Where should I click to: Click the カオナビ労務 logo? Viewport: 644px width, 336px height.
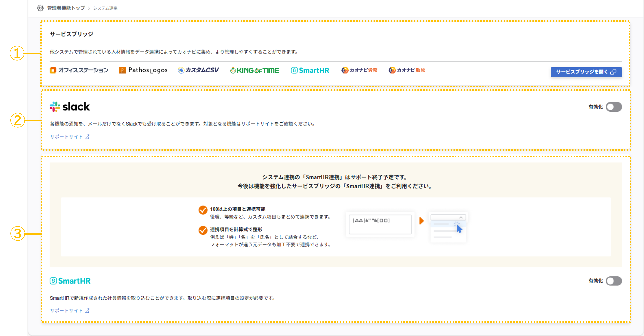click(x=359, y=70)
